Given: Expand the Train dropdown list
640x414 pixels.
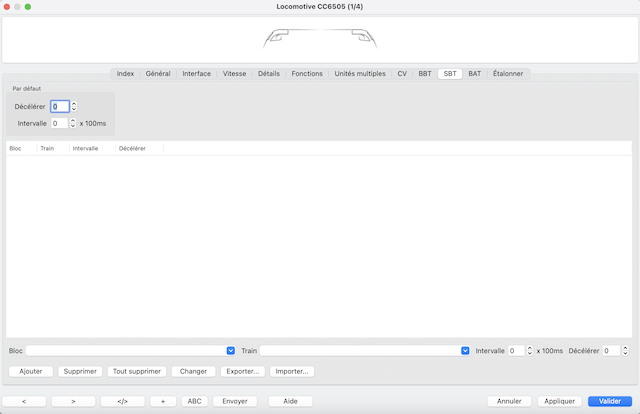Looking at the screenshot, I should point(465,351).
